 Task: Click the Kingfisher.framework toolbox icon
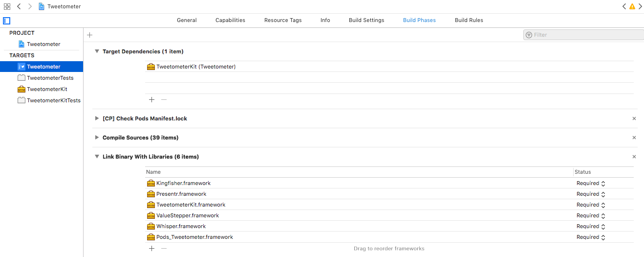(151, 183)
